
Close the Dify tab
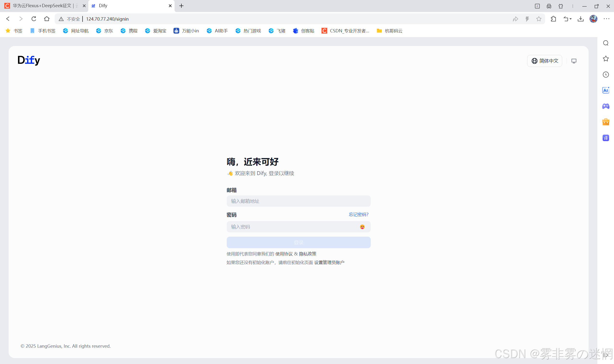tap(170, 6)
